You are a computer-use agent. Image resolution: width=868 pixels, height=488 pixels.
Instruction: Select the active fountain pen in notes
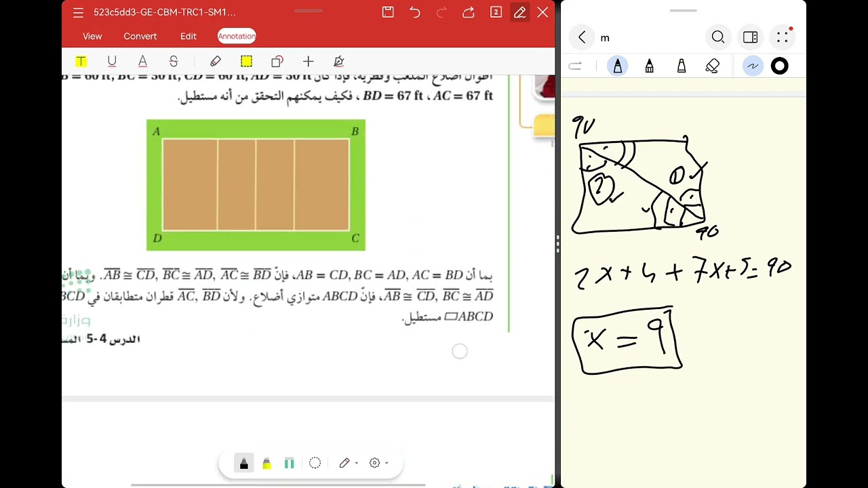[x=618, y=66]
